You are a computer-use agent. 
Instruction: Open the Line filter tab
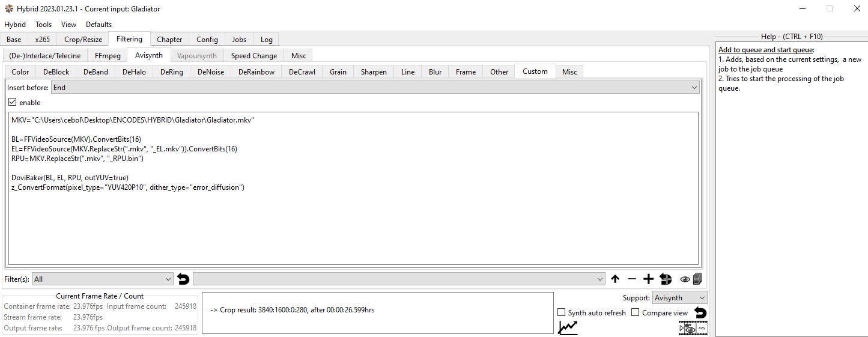408,72
